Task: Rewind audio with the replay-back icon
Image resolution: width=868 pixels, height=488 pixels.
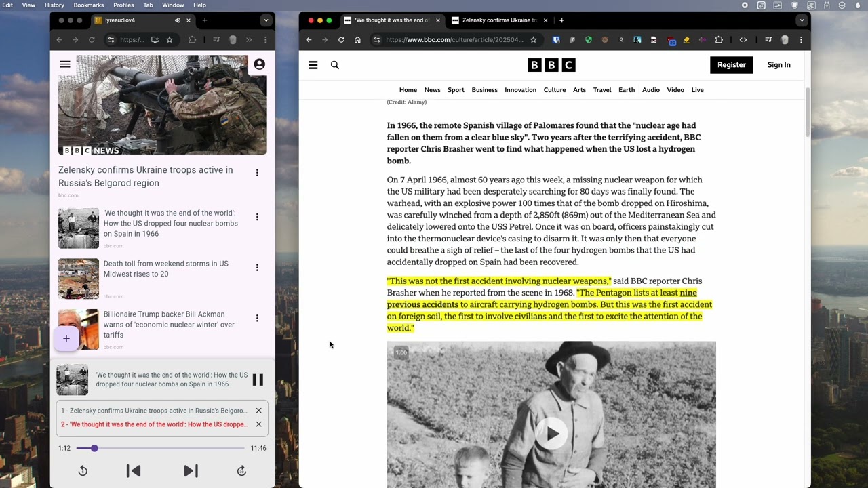Action: [83, 471]
